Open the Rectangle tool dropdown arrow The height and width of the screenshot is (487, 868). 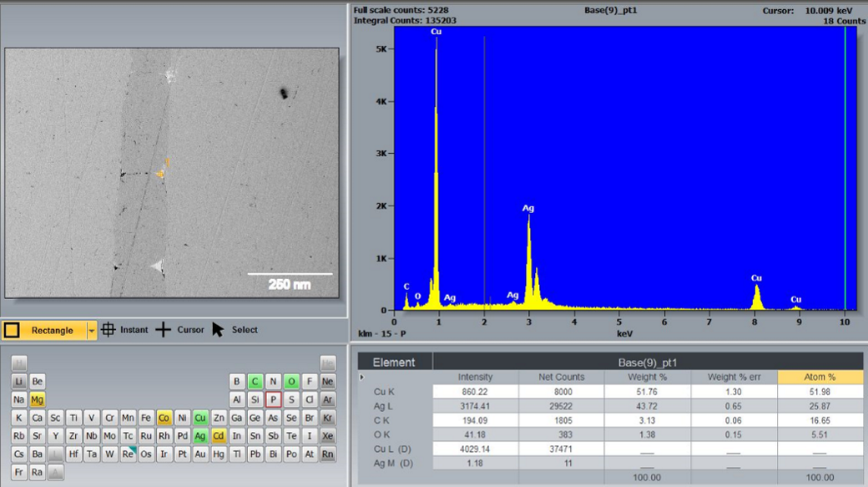91,331
